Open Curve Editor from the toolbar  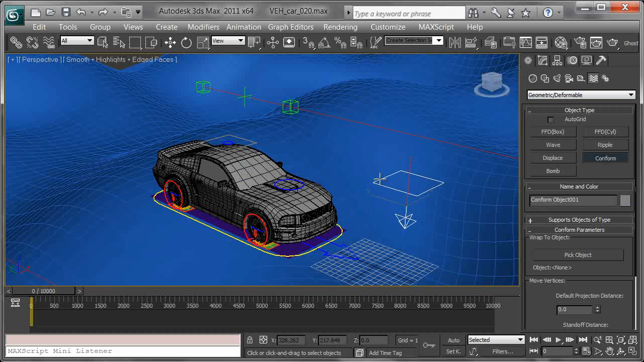click(525, 43)
